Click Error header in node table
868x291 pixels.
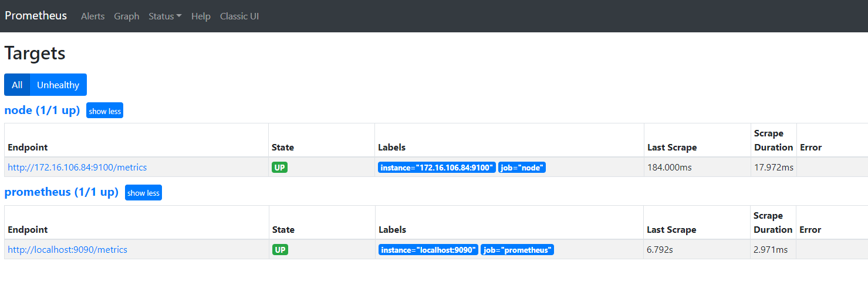[x=811, y=148]
